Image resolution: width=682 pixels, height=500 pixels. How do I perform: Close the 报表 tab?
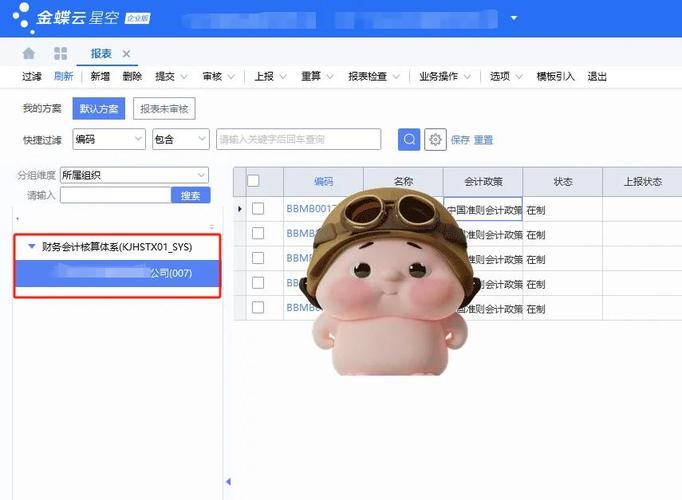point(126,54)
